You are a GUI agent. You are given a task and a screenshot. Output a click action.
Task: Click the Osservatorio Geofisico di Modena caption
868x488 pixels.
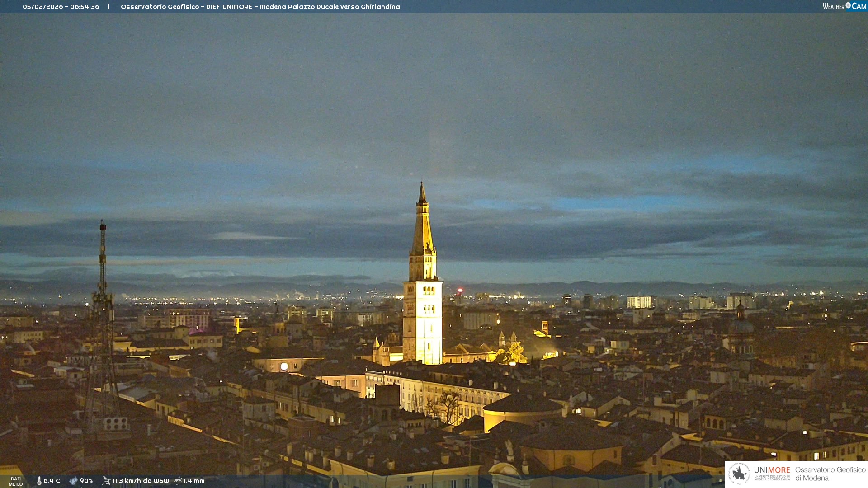pyautogui.click(x=830, y=474)
